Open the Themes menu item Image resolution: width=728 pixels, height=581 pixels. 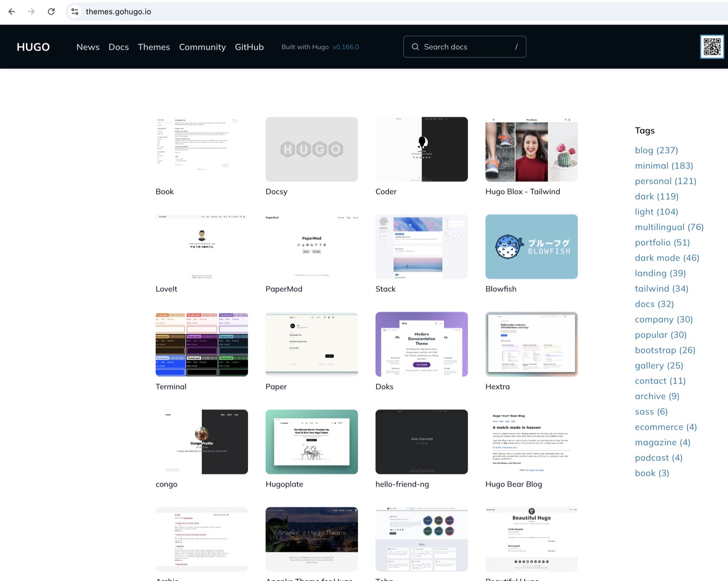[154, 47]
